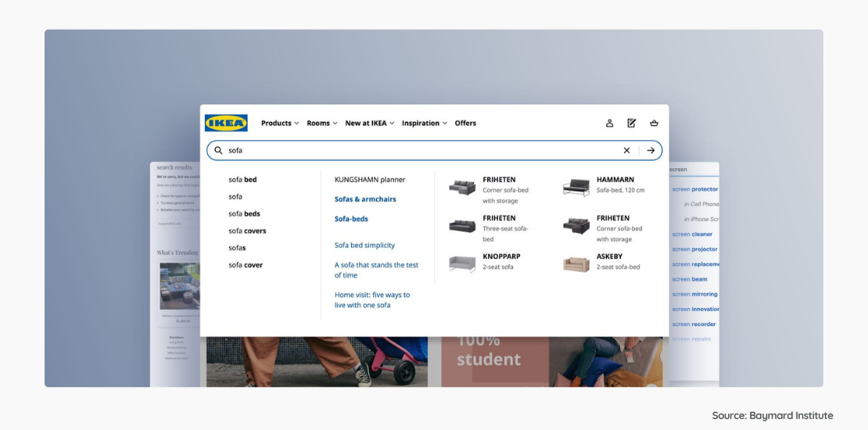Screen dimensions: 868x430
Task: Open the KNOPPARP 2-seat sofa thumbnail
Action: [x=462, y=264]
